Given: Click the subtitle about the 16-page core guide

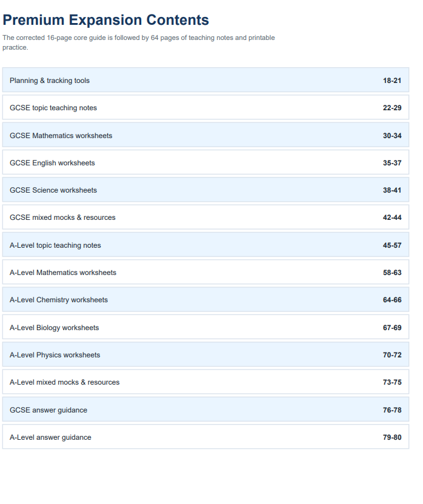Looking at the screenshot, I should [139, 42].
